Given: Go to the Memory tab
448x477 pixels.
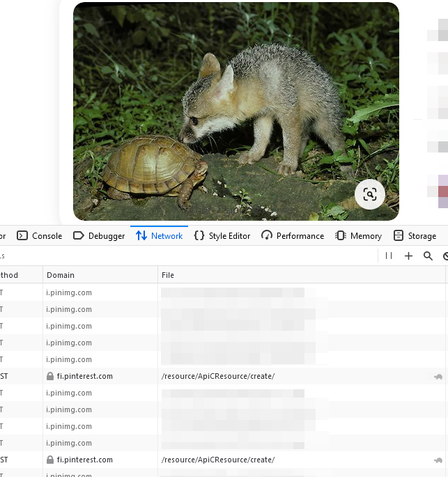Looking at the screenshot, I should click(x=359, y=236).
